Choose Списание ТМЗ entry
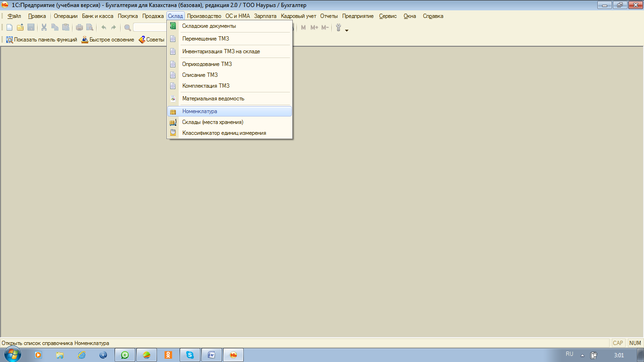 coord(230,75)
